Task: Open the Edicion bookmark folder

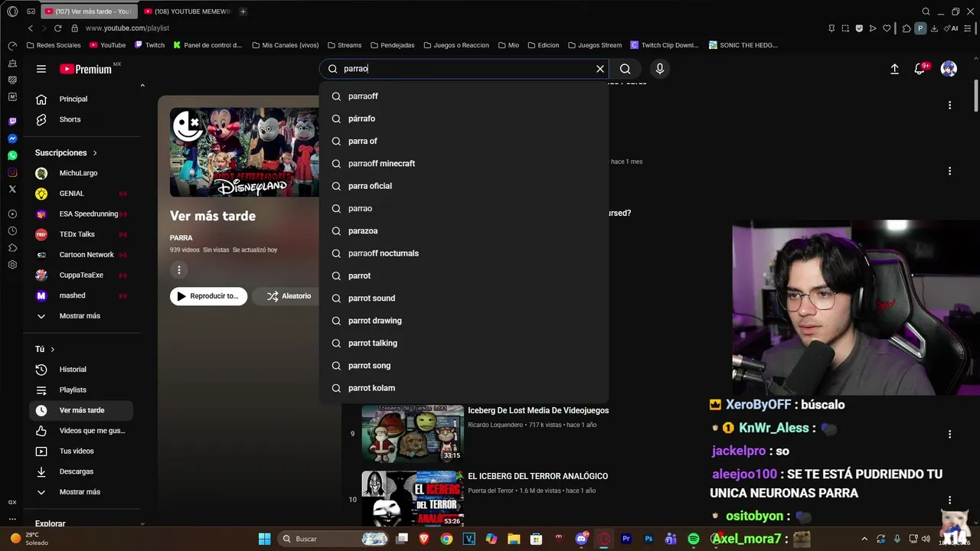Action: click(543, 45)
